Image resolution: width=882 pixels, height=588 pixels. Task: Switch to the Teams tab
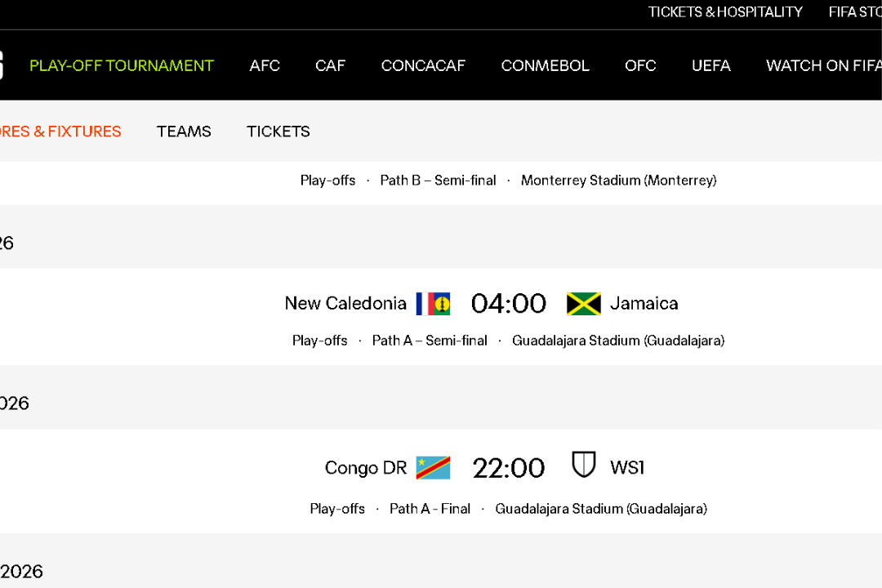pyautogui.click(x=184, y=131)
